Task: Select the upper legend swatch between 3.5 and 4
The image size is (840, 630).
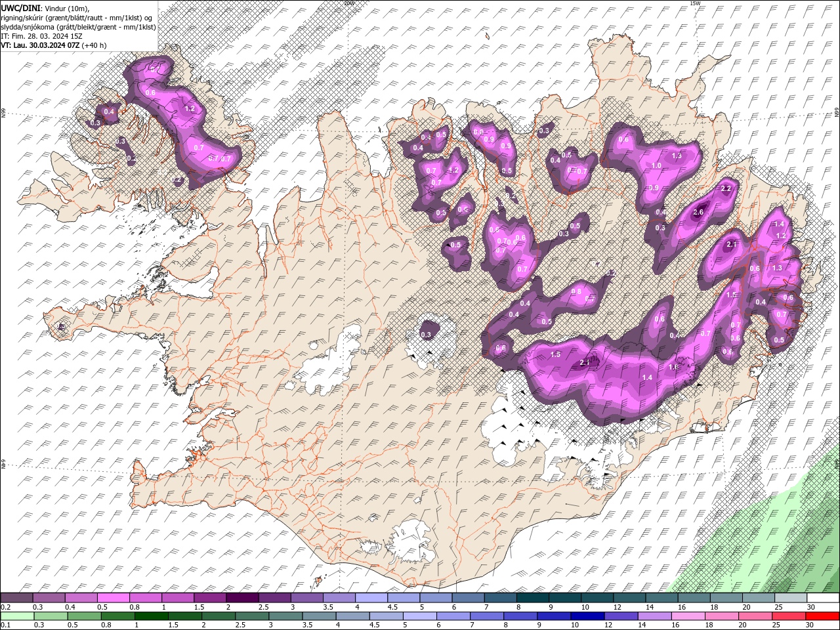Action: click(x=339, y=597)
